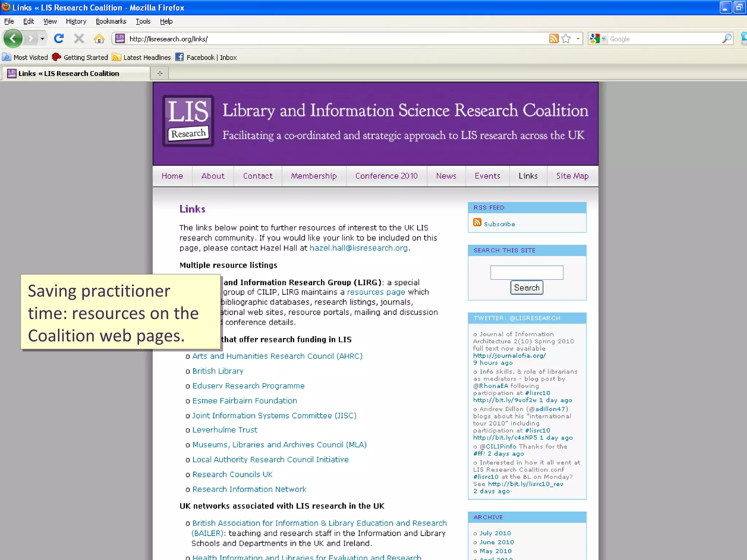Go back with the green back arrow
Screen dimensions: 747x560
point(13,38)
